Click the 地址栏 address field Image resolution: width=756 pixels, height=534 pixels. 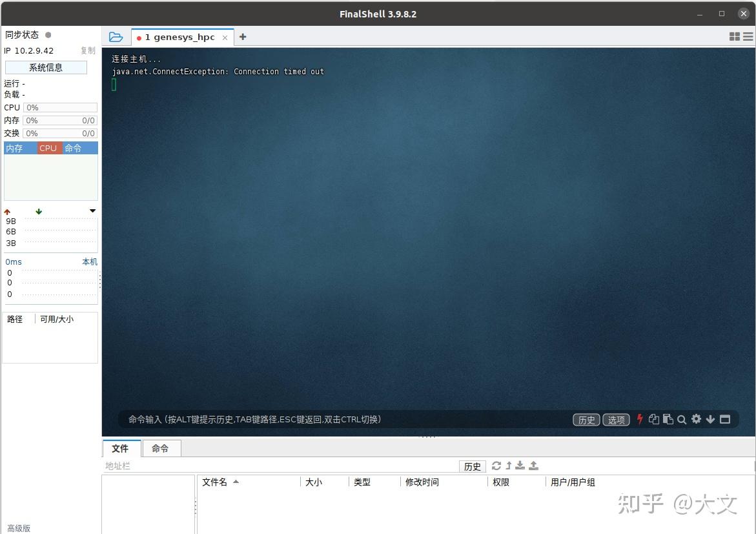pos(280,466)
